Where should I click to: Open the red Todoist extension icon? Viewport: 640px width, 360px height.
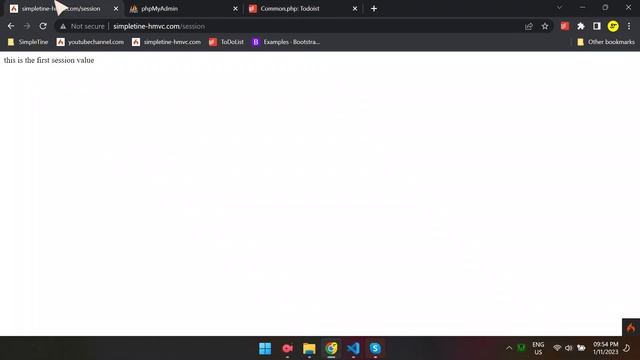[x=565, y=26]
